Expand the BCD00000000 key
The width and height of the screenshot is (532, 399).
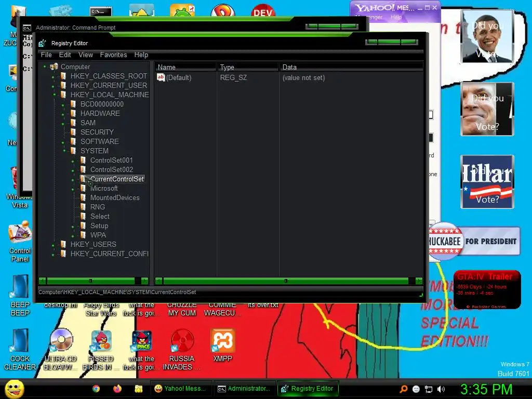(x=63, y=105)
